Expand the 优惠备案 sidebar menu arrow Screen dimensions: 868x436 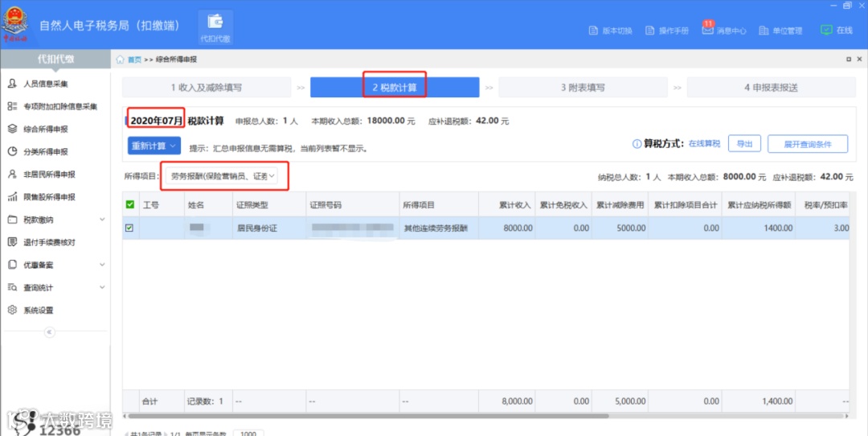coord(102,265)
